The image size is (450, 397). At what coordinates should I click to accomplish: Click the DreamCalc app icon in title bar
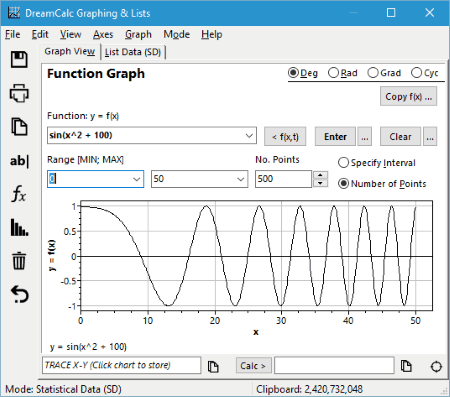point(14,13)
